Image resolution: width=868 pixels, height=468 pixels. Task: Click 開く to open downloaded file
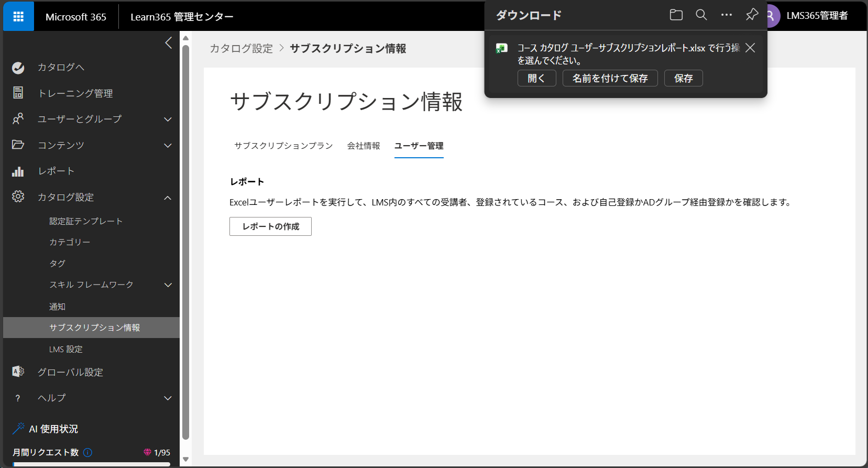point(536,78)
